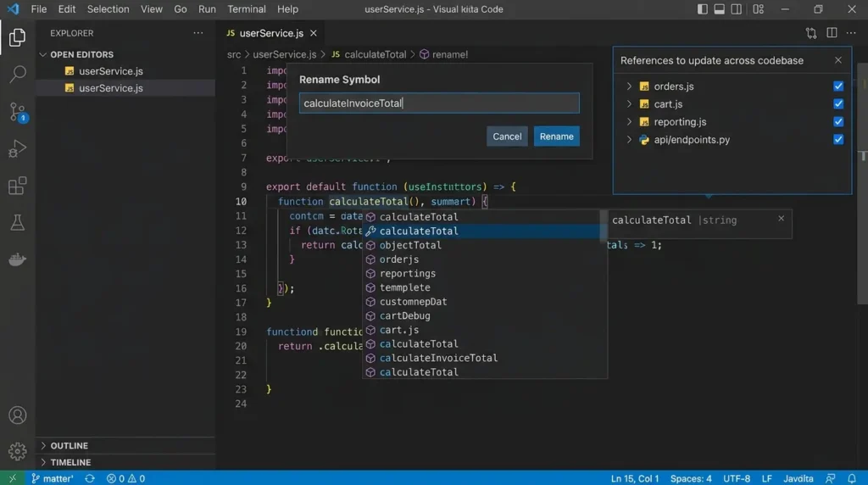Open errors and warnings count in status bar

click(125, 478)
